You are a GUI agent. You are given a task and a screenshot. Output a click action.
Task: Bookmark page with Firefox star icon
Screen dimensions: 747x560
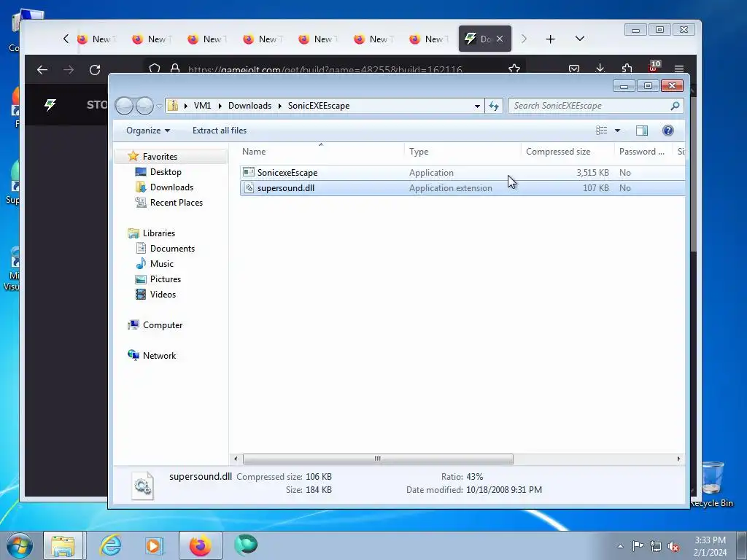pyautogui.click(x=514, y=69)
